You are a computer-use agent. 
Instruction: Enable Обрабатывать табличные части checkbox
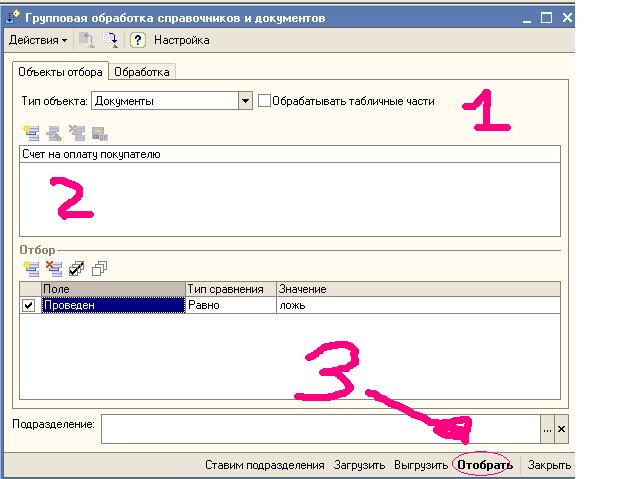click(264, 101)
